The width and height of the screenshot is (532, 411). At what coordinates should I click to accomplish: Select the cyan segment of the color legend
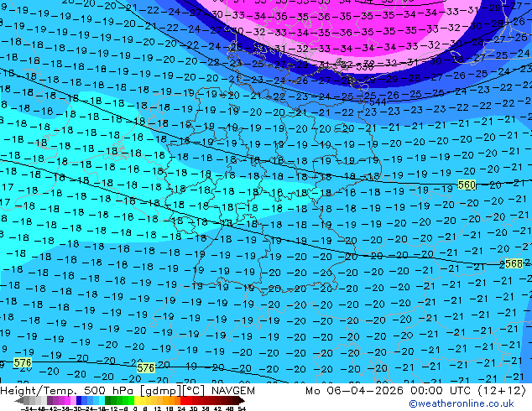click(102, 400)
